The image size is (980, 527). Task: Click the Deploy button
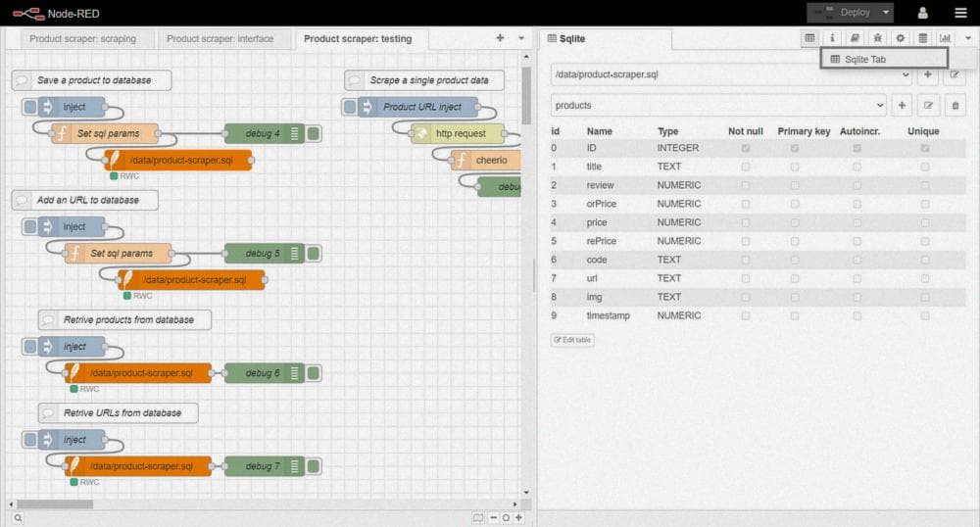click(843, 13)
